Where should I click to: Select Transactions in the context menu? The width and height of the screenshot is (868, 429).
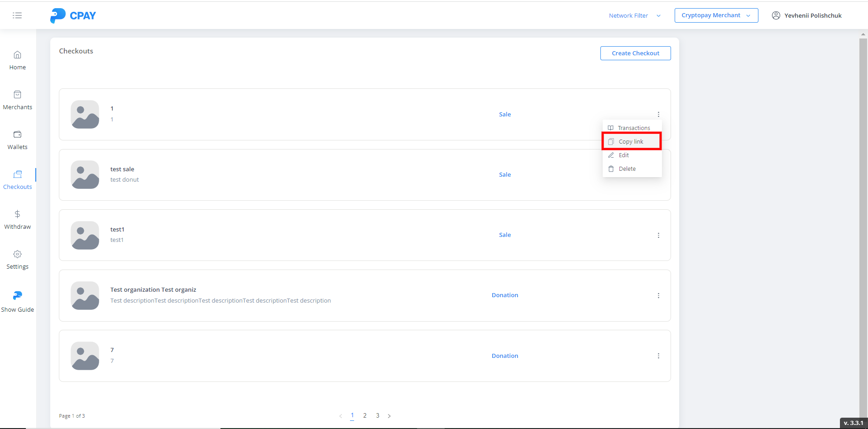633,128
